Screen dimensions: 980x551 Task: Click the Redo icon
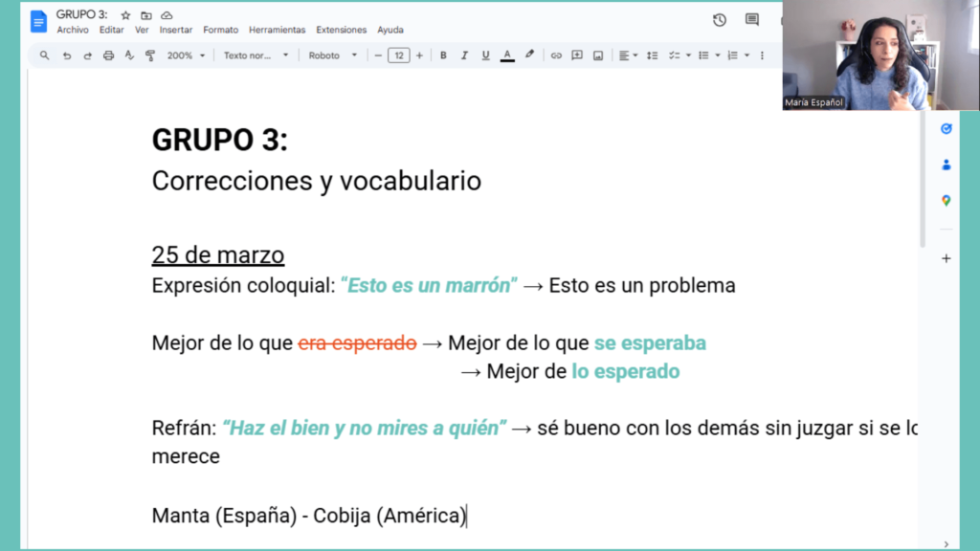(87, 55)
